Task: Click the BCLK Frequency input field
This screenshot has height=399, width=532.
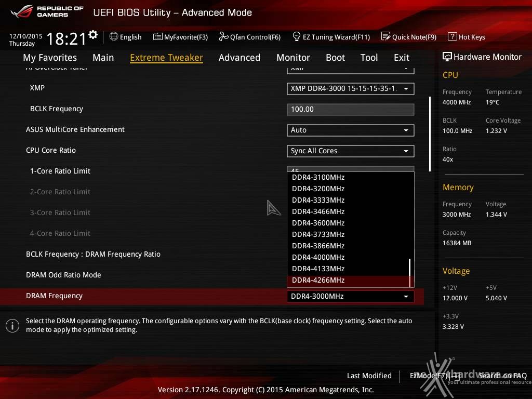Action: click(351, 110)
